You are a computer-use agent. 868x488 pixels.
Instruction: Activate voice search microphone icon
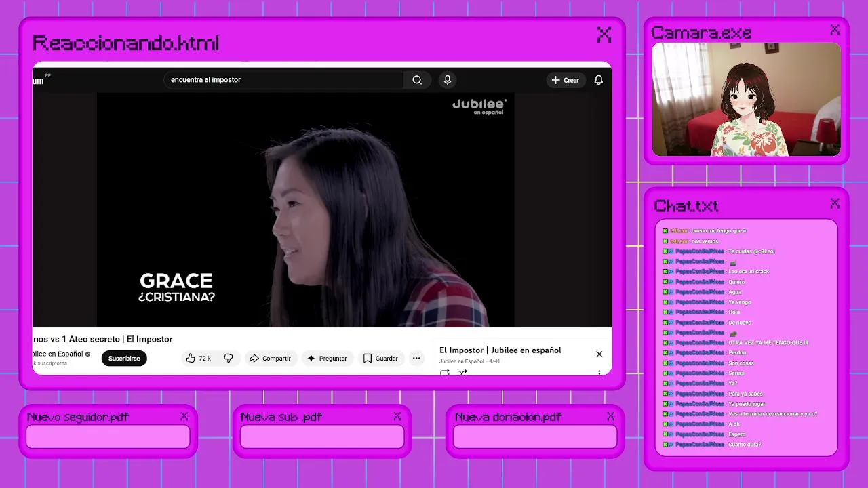447,80
